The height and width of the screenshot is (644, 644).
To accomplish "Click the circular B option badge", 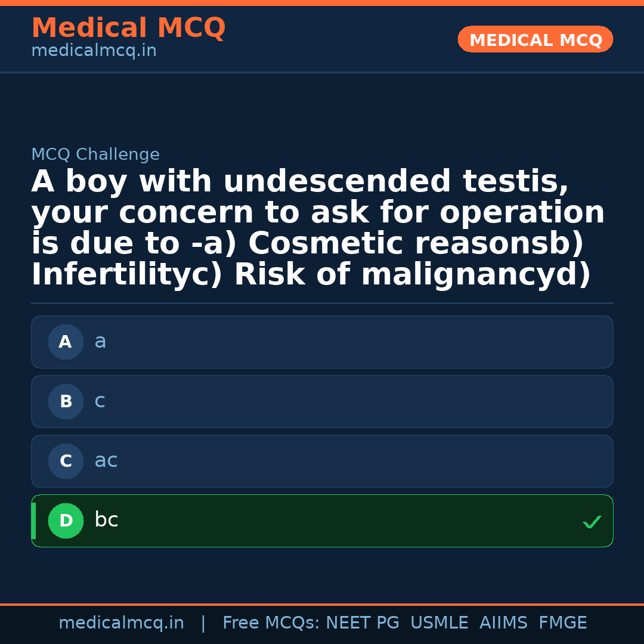I will coord(66,401).
